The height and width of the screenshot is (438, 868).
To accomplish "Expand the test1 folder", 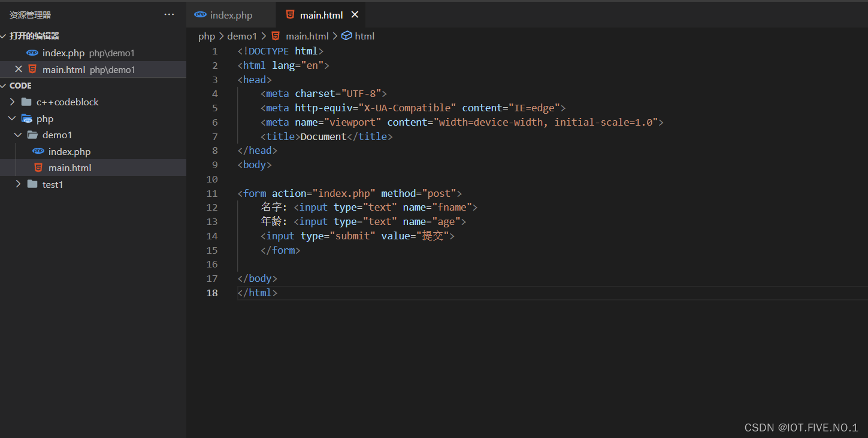I will pos(18,184).
